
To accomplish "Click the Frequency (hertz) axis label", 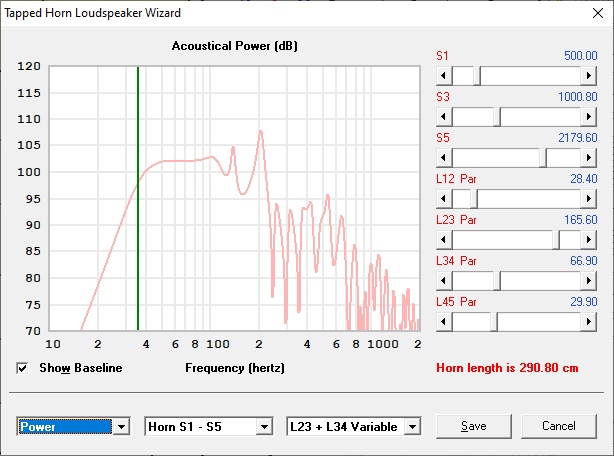I will pyautogui.click(x=235, y=368).
